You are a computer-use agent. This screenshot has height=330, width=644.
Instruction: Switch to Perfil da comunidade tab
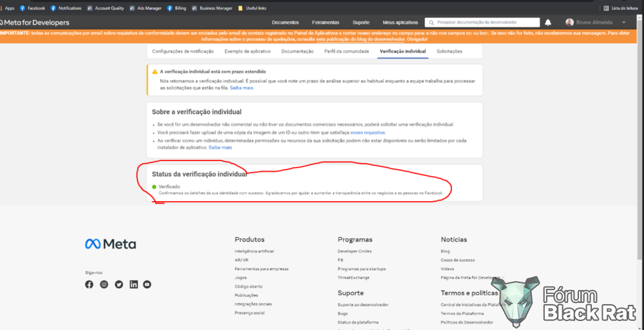point(346,52)
